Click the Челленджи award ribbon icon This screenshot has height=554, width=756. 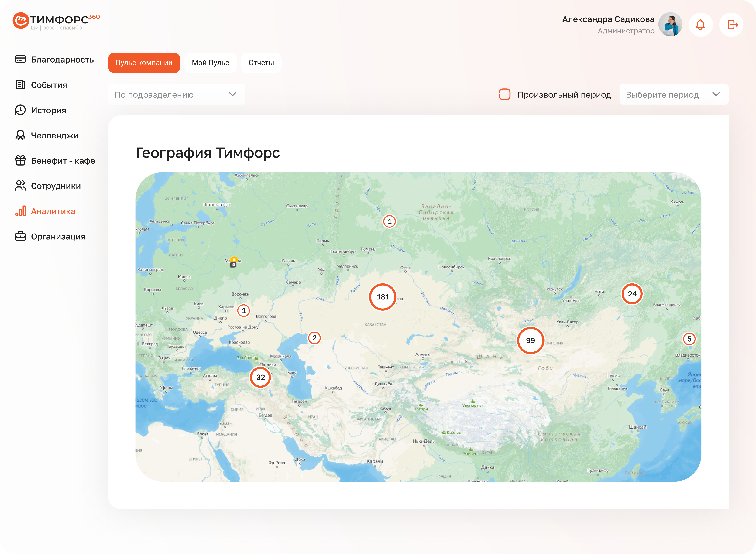coord(20,135)
